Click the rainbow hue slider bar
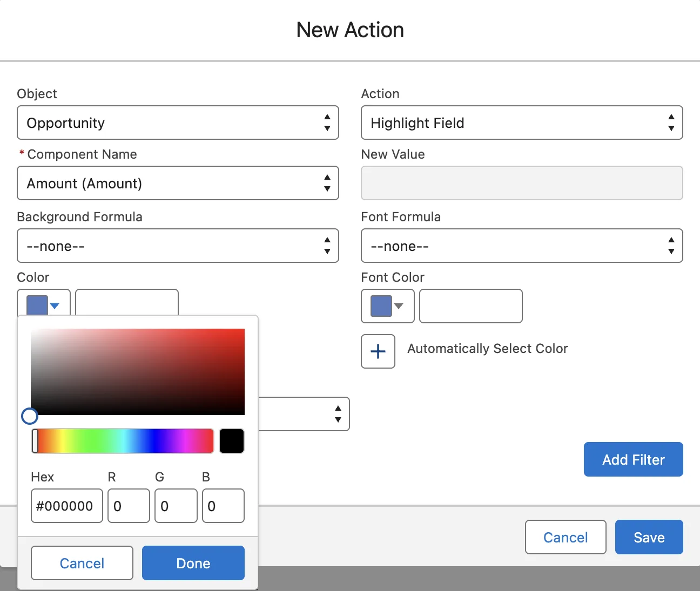 click(x=123, y=441)
